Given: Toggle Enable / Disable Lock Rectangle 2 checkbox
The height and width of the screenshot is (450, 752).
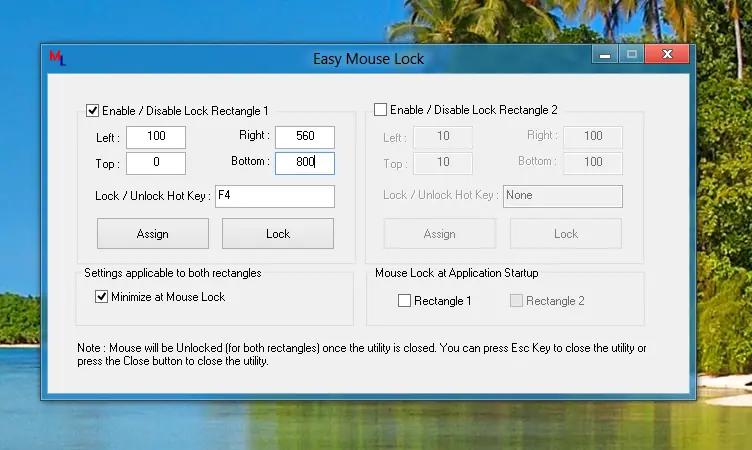Looking at the screenshot, I should tap(380, 110).
